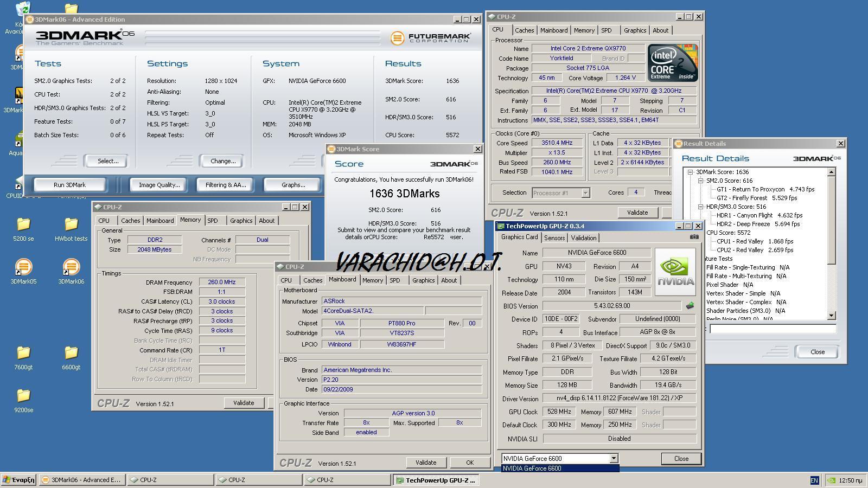Open SPD tab in top CPU-Z window
Screen dimensions: 868x488
(x=607, y=30)
